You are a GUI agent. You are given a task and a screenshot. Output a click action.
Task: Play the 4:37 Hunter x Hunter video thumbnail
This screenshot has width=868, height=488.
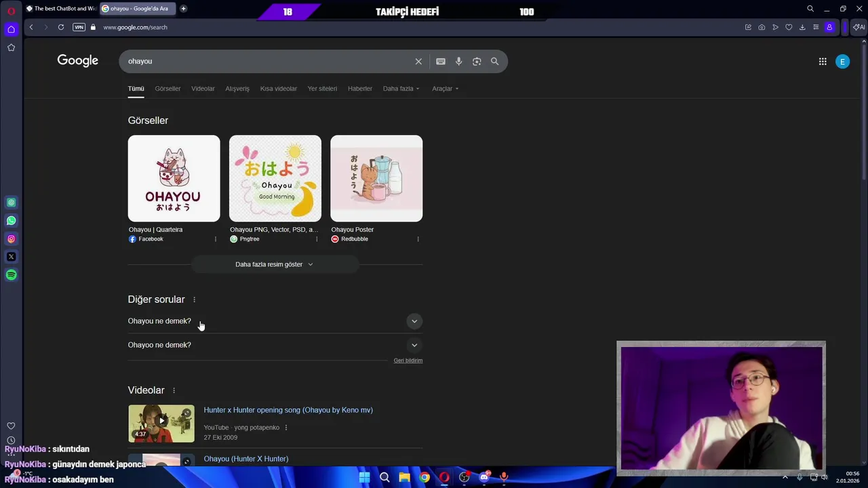161,424
